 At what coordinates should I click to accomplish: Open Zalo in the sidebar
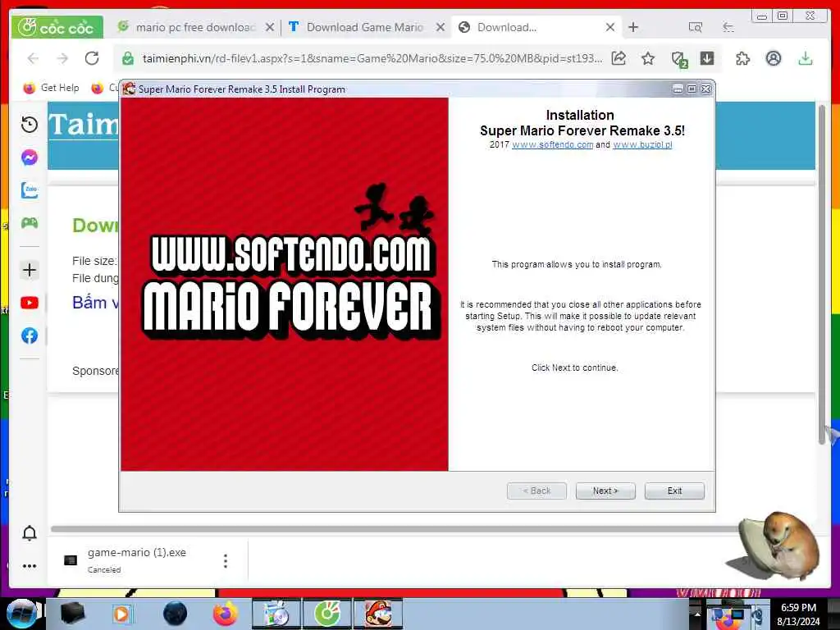(x=30, y=190)
